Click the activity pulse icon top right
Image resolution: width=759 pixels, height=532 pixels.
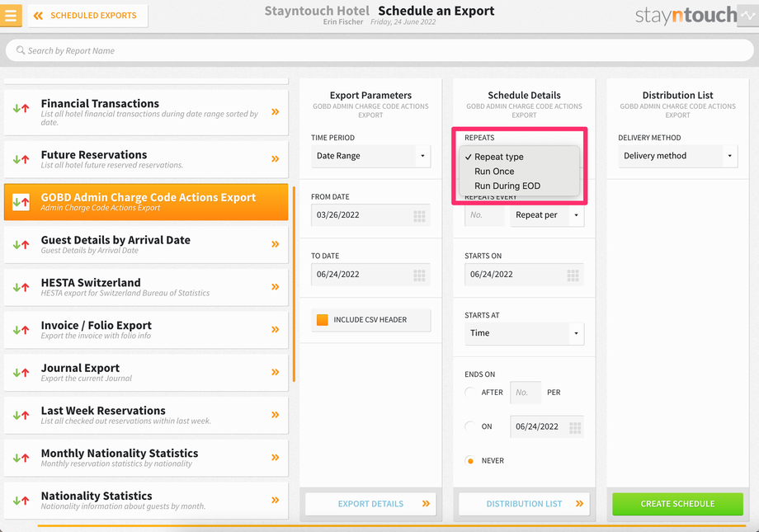(748, 16)
